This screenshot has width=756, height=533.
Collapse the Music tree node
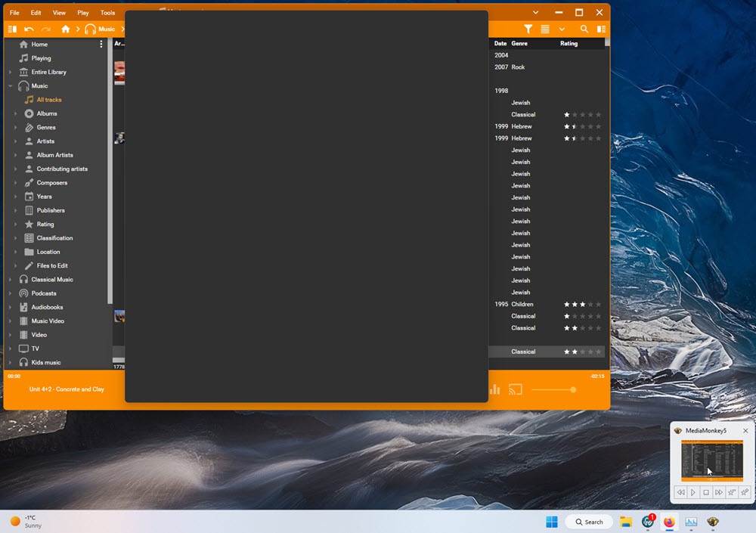pos(10,86)
